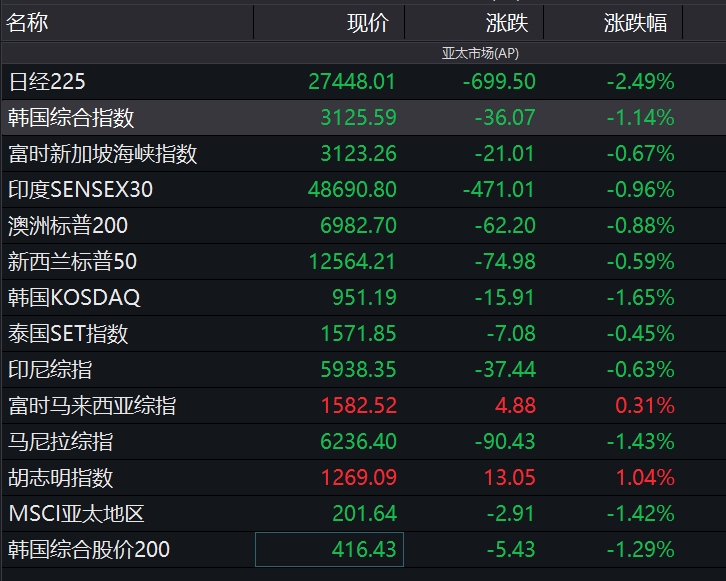Image resolution: width=726 pixels, height=581 pixels.
Task: Select the red 1.04% percentage
Action: point(645,478)
